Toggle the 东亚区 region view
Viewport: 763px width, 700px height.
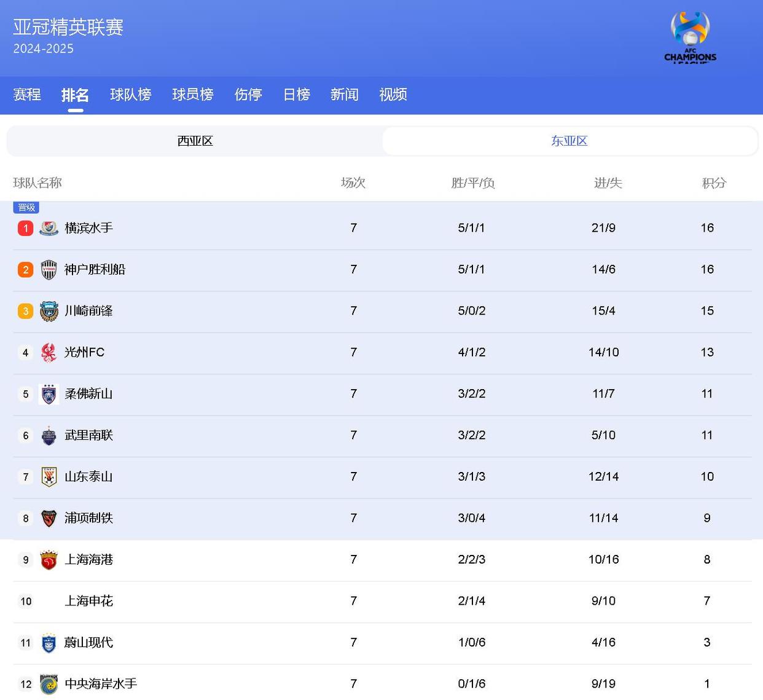click(x=569, y=141)
